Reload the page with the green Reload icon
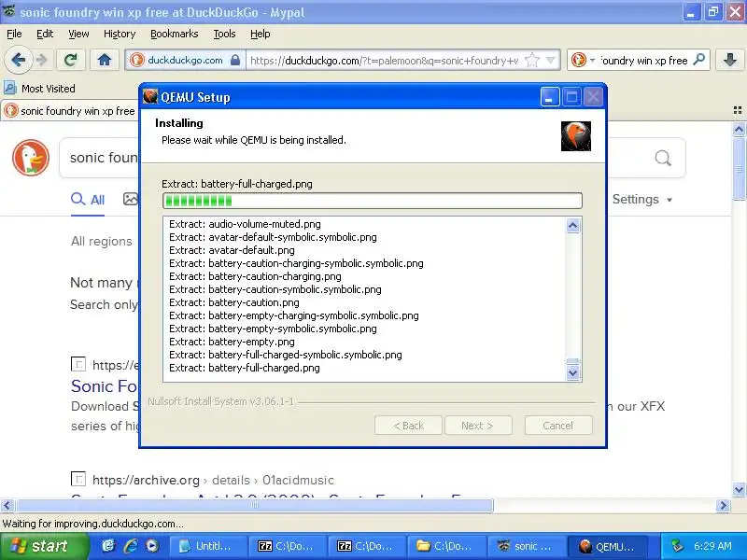This screenshot has height=560, width=747. [x=71, y=60]
